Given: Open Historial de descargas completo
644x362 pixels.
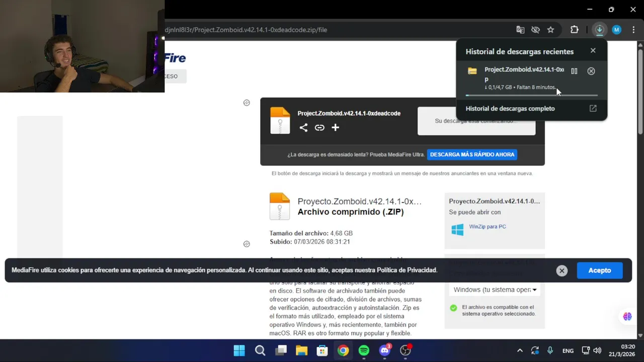Looking at the screenshot, I should [510, 109].
